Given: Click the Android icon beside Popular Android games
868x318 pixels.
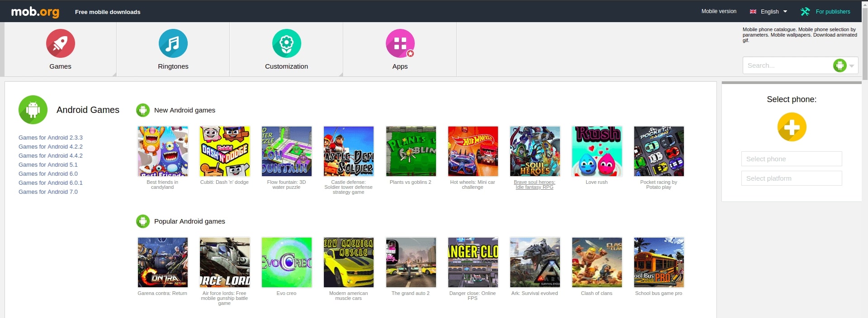Looking at the screenshot, I should [143, 221].
